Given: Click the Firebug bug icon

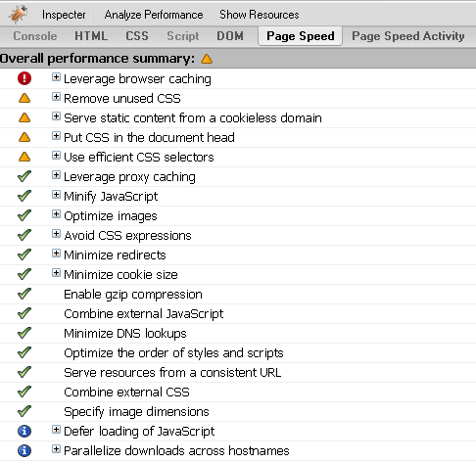Looking at the screenshot, I should pyautogui.click(x=19, y=14).
